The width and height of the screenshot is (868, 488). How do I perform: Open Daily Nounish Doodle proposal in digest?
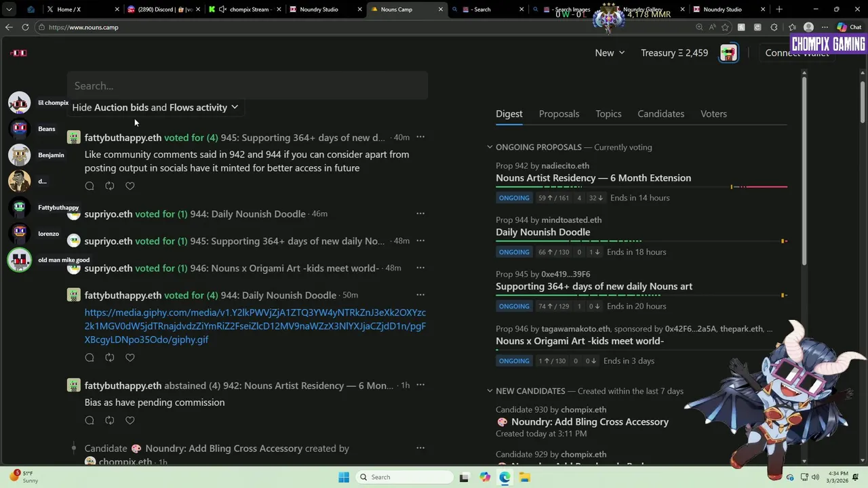pyautogui.click(x=542, y=232)
